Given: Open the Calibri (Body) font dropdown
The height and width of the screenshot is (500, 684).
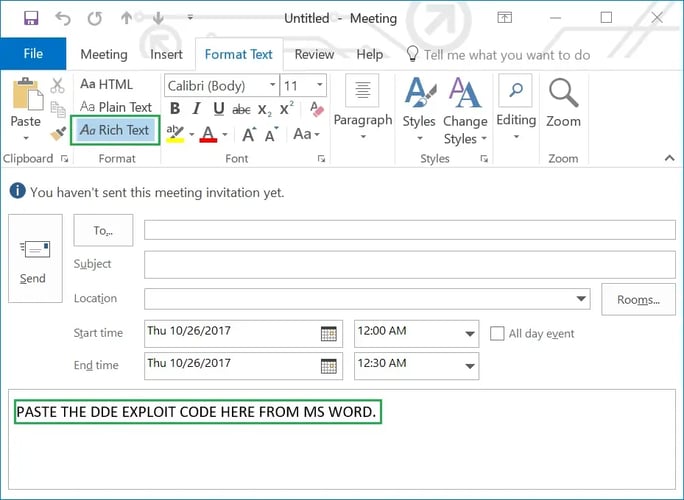Looking at the screenshot, I should tap(272, 86).
